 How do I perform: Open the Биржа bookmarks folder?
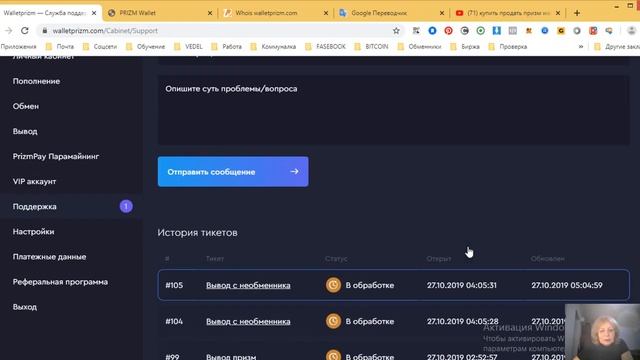(465, 47)
